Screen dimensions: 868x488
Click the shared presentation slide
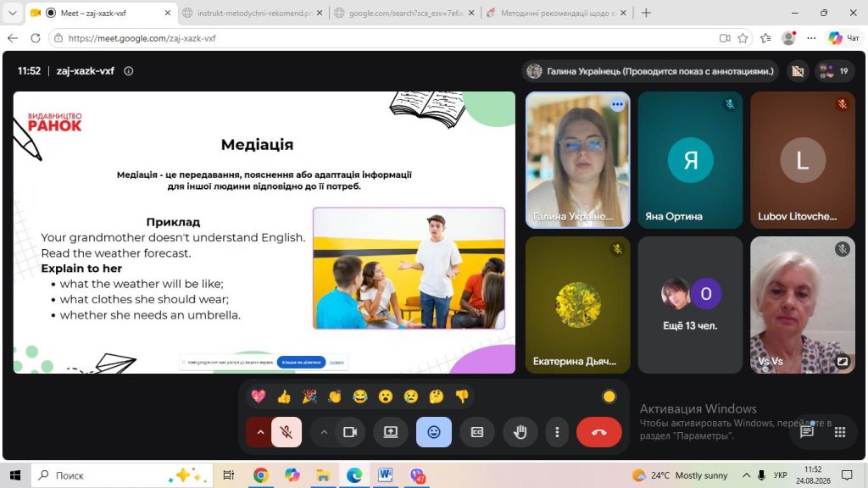(264, 232)
